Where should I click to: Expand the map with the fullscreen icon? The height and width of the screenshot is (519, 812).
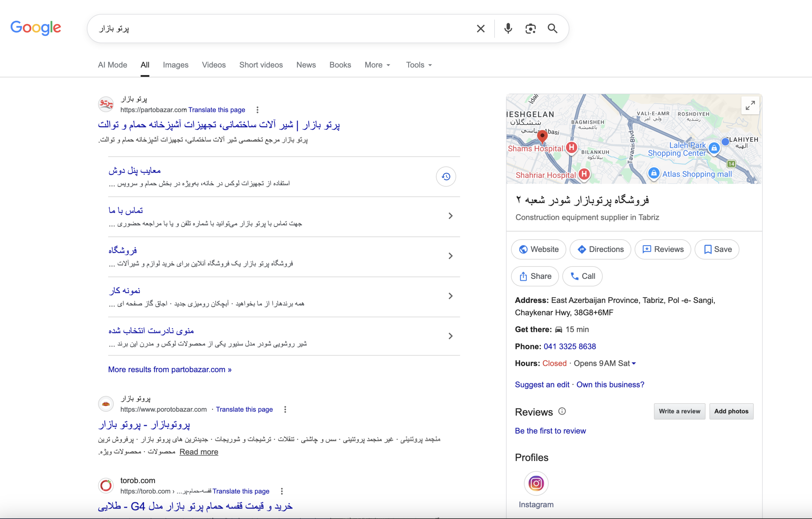pyautogui.click(x=750, y=106)
